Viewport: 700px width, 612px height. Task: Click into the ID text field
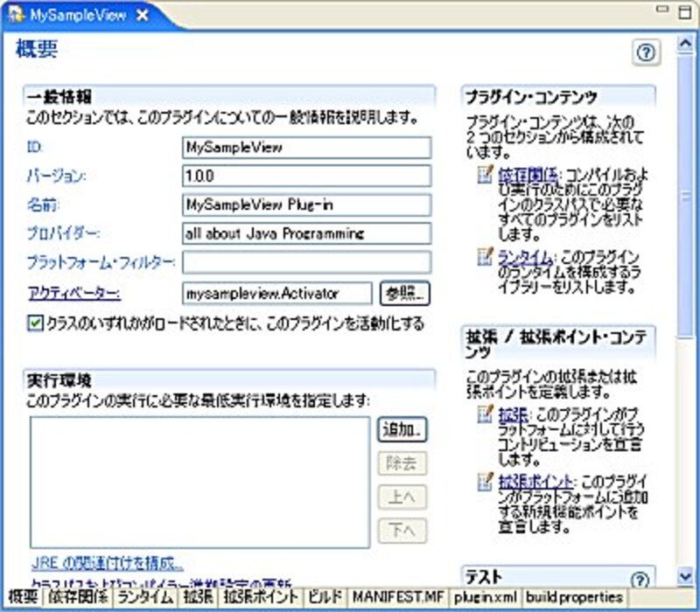(x=306, y=148)
